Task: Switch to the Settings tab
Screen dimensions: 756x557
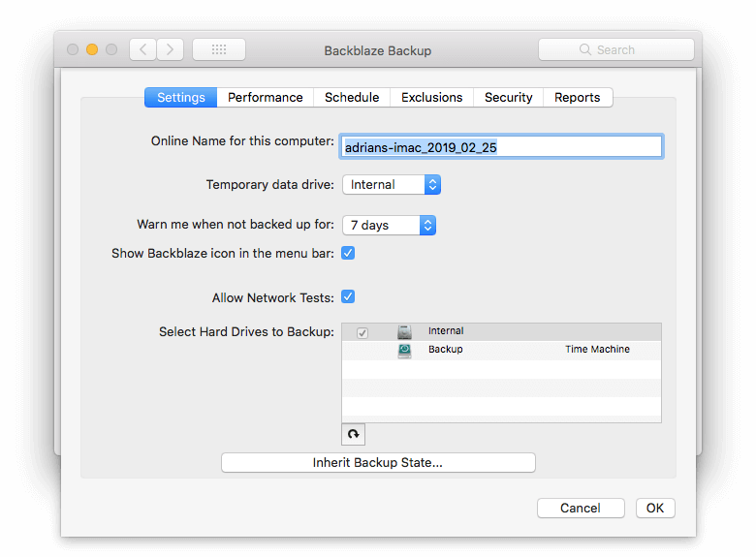Action: [x=181, y=97]
